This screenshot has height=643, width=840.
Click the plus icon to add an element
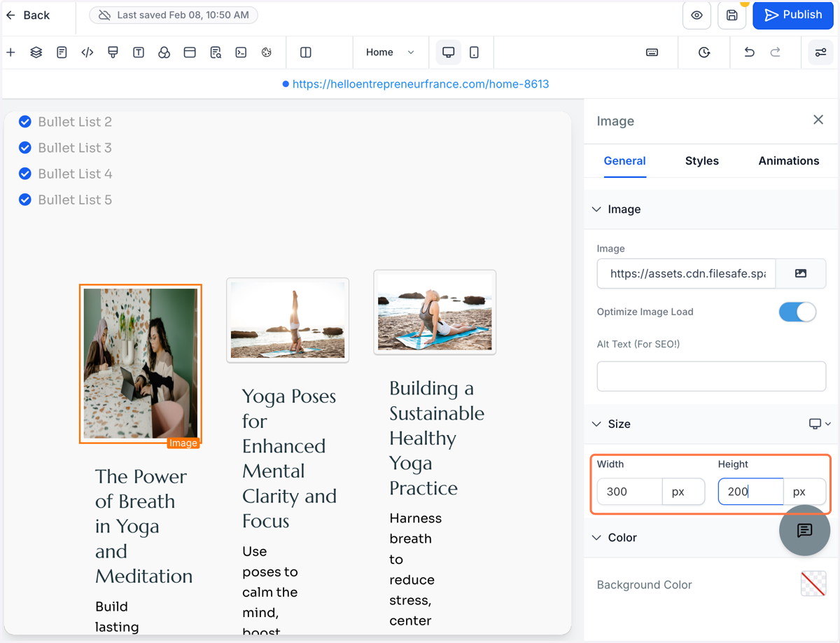point(10,53)
